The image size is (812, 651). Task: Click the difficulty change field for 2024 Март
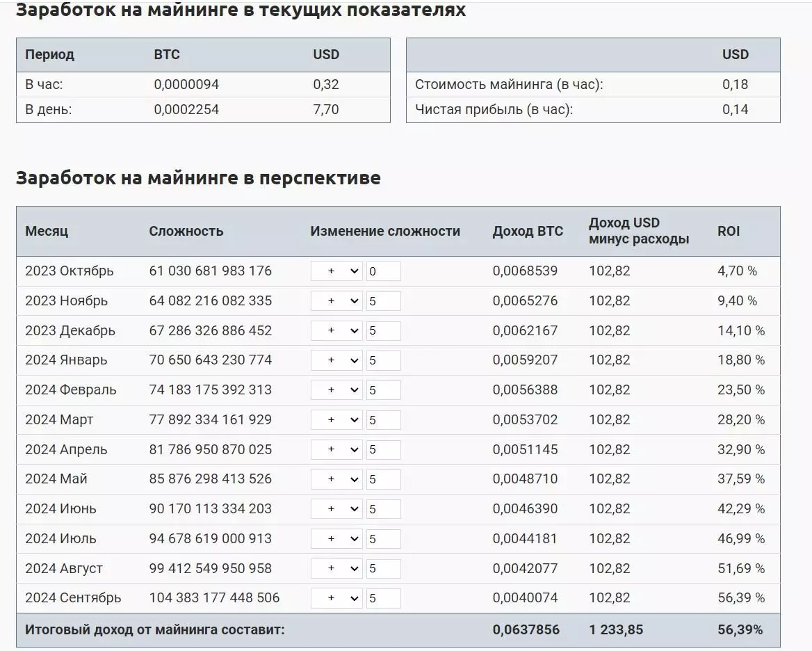pyautogui.click(x=384, y=420)
